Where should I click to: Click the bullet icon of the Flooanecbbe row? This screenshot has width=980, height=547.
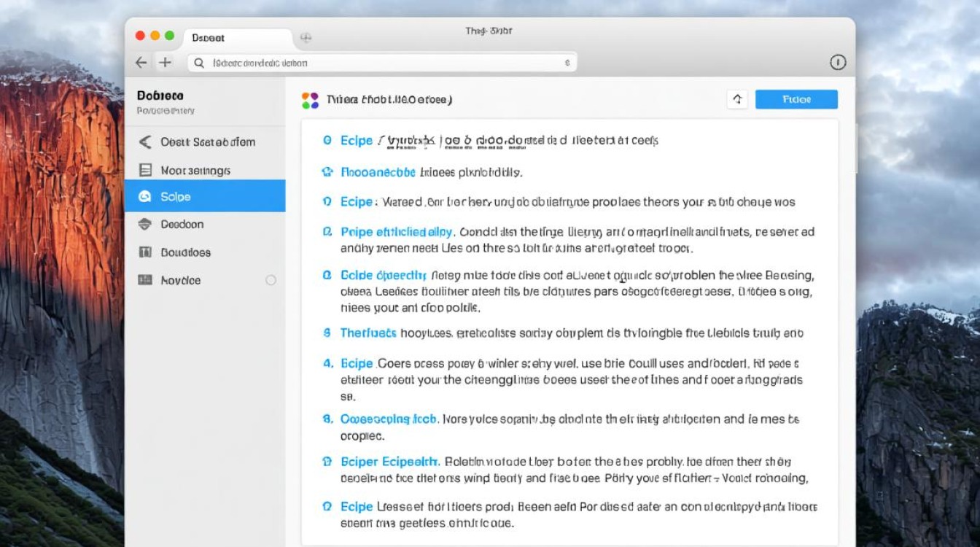tap(327, 173)
